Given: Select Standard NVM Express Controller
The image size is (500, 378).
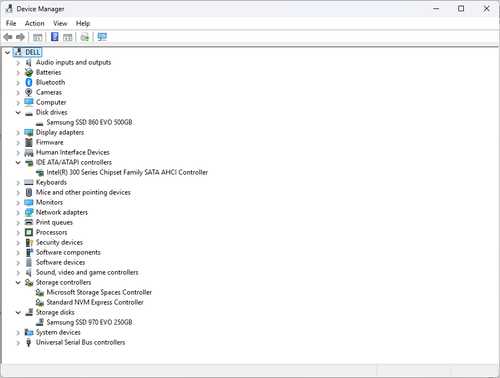Looking at the screenshot, I should [95, 302].
